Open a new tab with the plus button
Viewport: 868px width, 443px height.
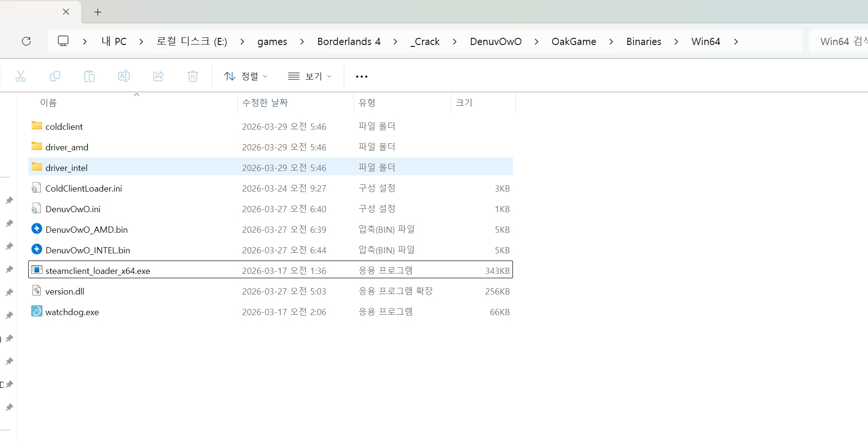coord(98,12)
